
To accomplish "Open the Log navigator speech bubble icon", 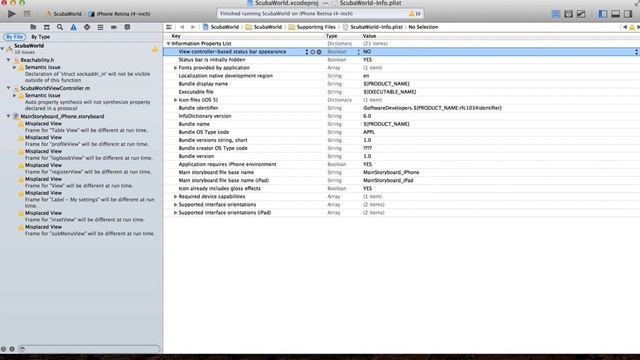I will pos(127,27).
